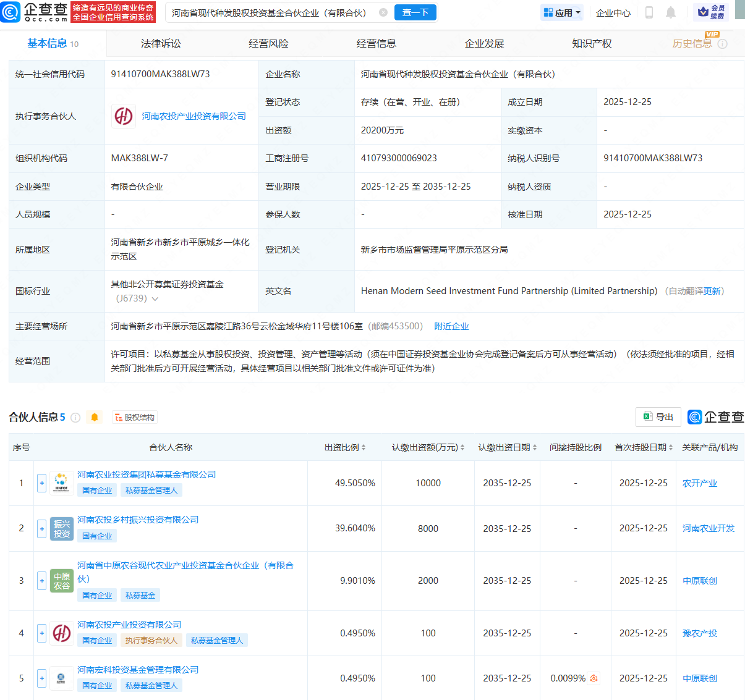Click the indirect shareholding detail icon

(594, 678)
